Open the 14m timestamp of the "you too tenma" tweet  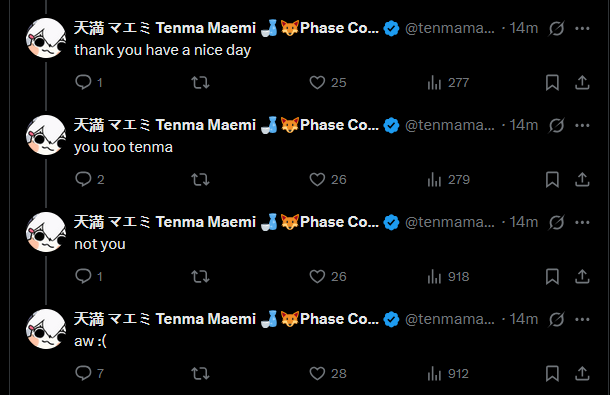[x=524, y=125]
